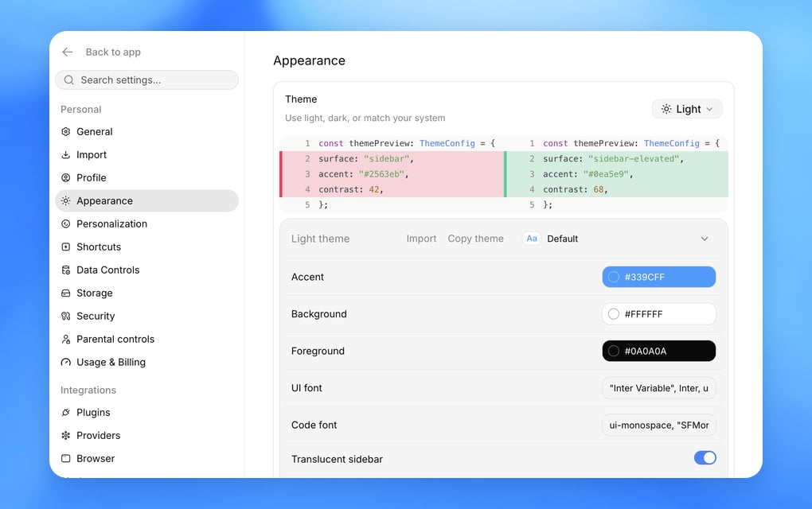Open General settings
Viewport: 812px width, 509px height.
pyautogui.click(x=146, y=131)
